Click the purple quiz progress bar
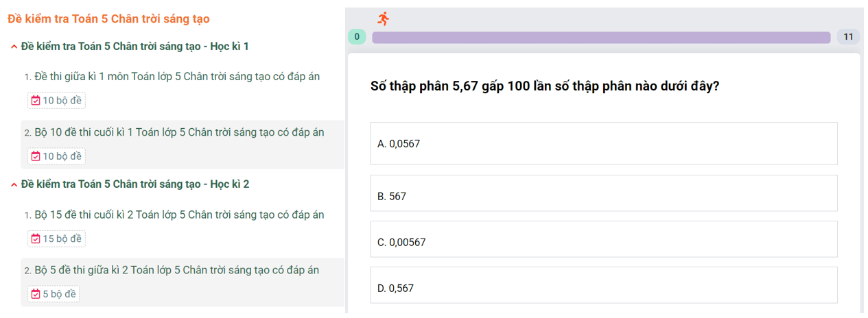Image resolution: width=868 pixels, height=318 pixels. point(600,37)
